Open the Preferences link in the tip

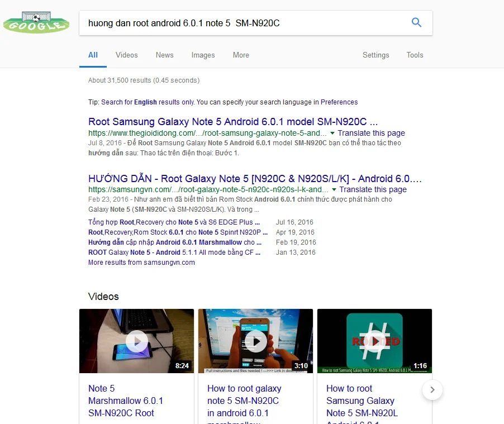pyautogui.click(x=339, y=102)
